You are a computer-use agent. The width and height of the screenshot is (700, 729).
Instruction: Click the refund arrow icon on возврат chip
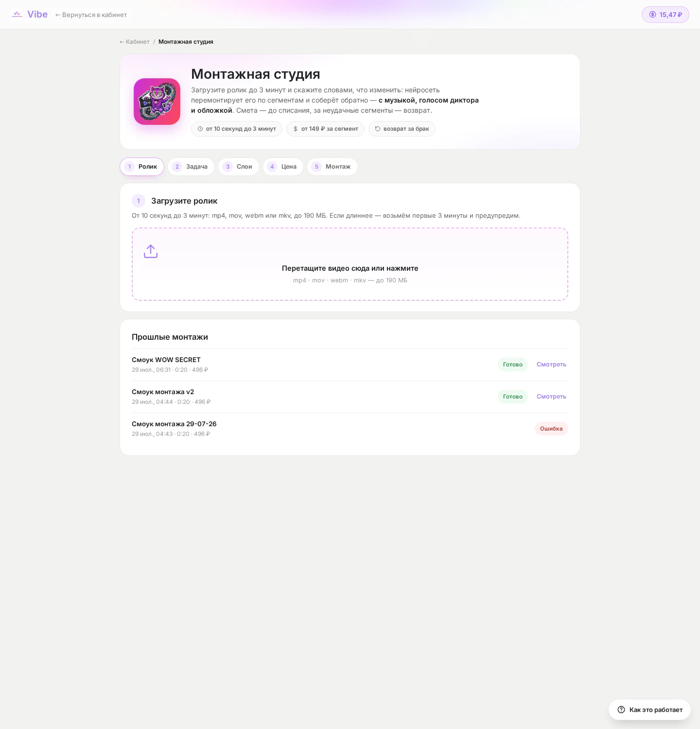coord(378,129)
